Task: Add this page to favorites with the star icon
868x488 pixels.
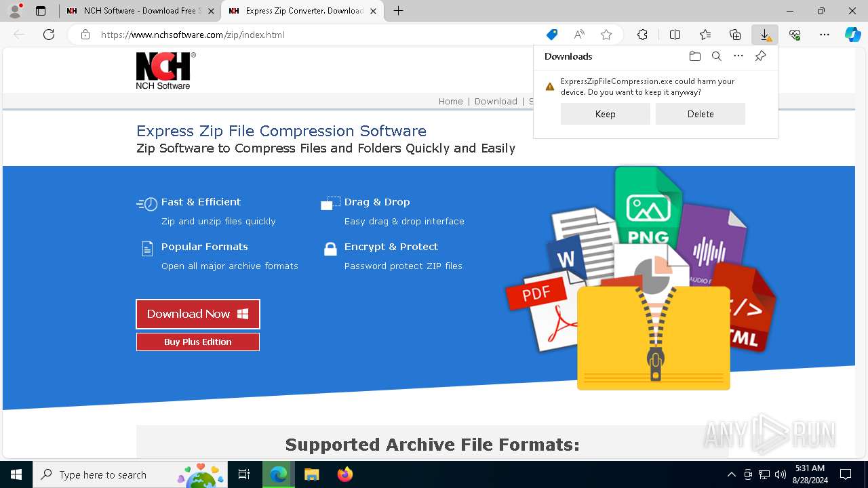Action: pos(606,35)
